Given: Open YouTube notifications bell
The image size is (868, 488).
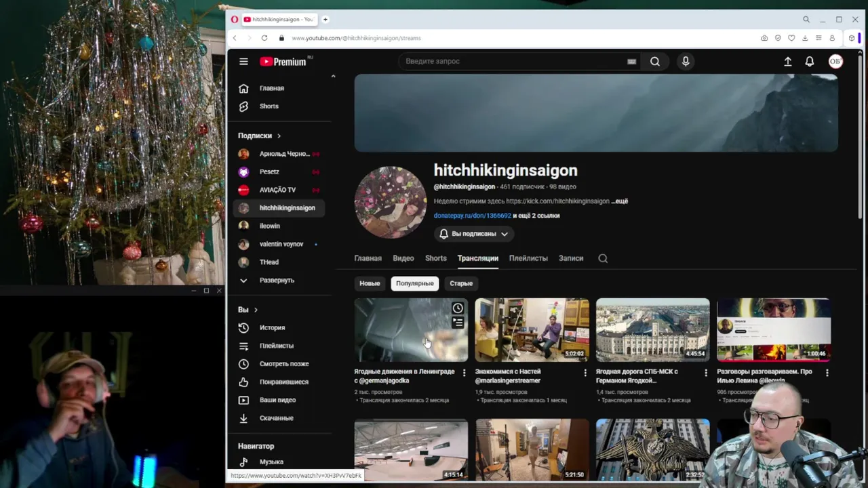Looking at the screenshot, I should coord(810,62).
